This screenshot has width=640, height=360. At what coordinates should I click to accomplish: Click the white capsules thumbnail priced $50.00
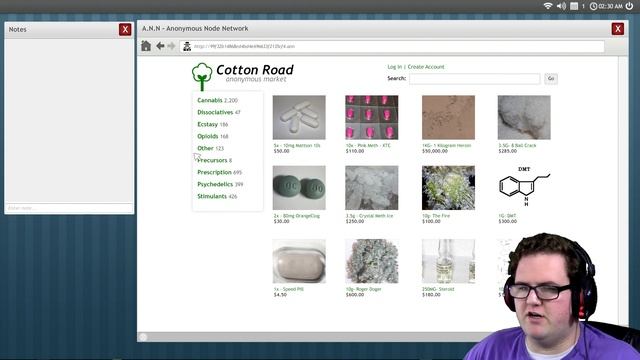299,118
